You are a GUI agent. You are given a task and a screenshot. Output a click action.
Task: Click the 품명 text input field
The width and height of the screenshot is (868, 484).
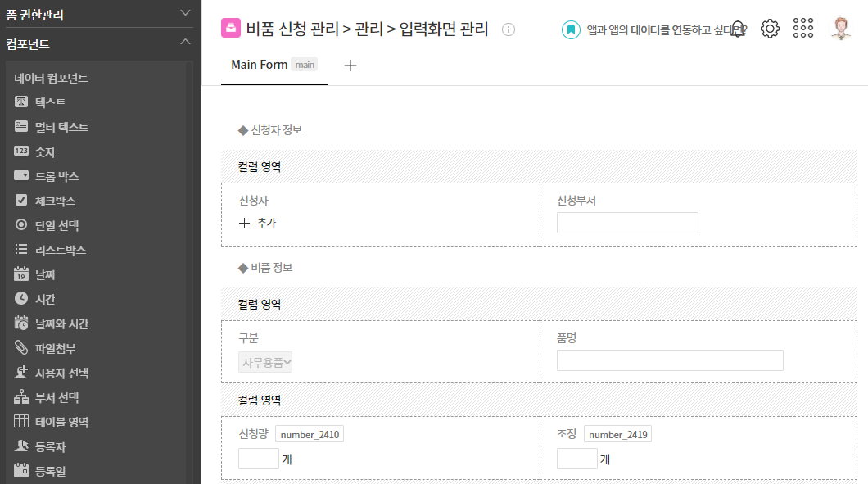pos(670,360)
